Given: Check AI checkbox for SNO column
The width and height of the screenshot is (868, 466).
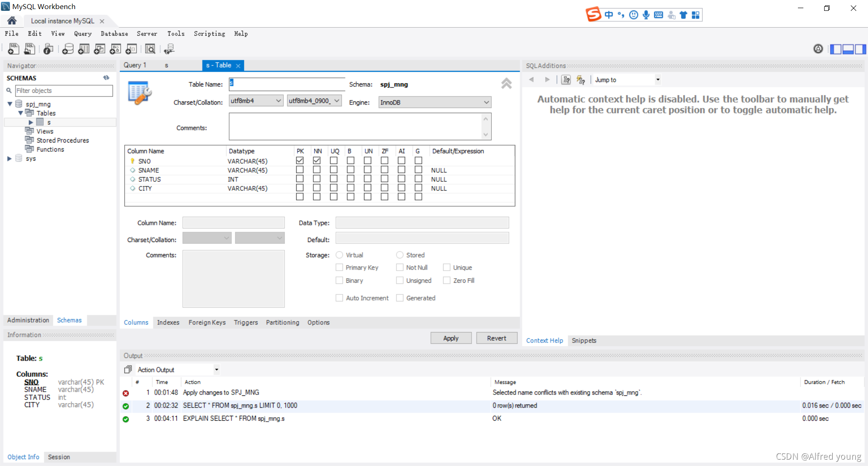Looking at the screenshot, I should pyautogui.click(x=401, y=161).
